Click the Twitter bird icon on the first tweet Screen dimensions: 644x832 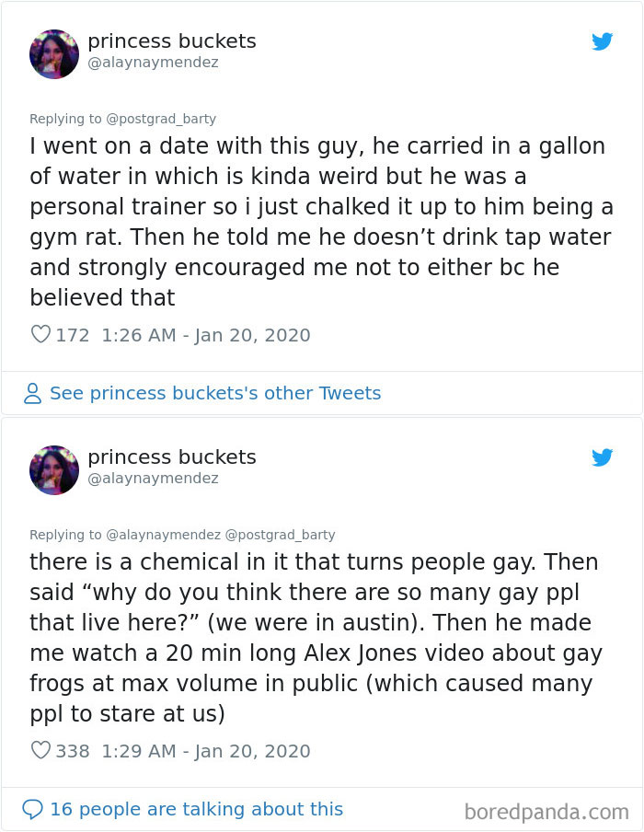(x=603, y=41)
